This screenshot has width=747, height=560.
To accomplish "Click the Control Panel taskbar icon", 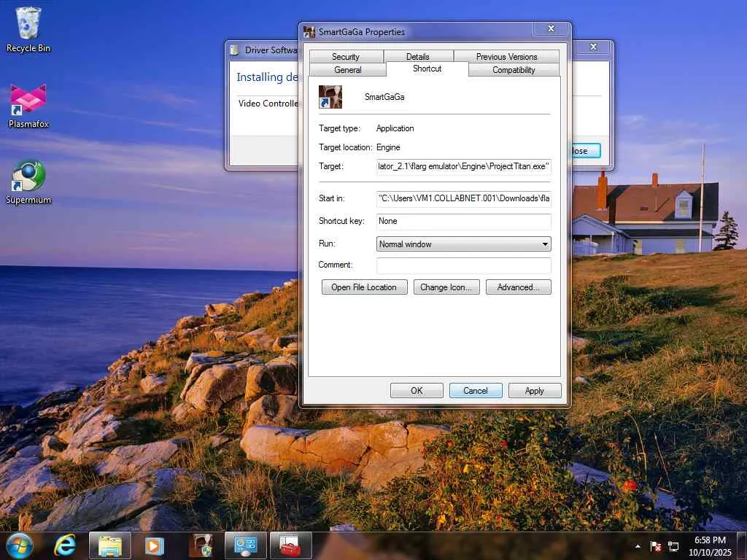I will [x=245, y=545].
